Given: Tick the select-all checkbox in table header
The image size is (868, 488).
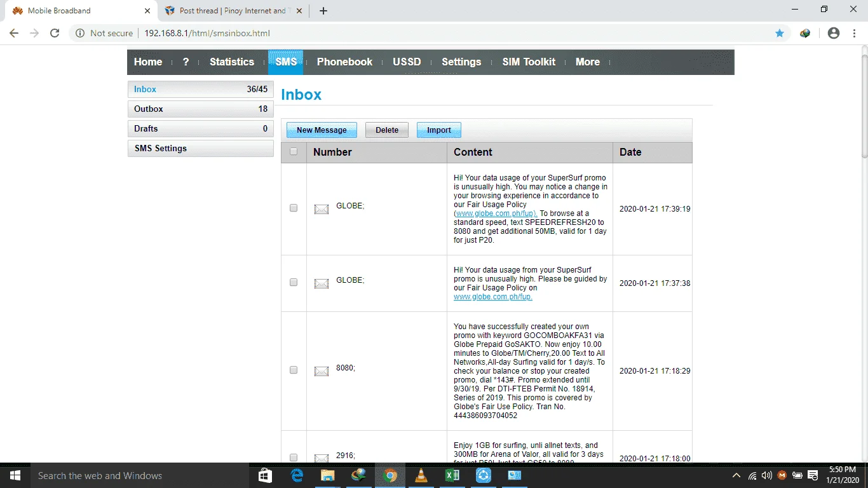Looking at the screenshot, I should click(294, 152).
